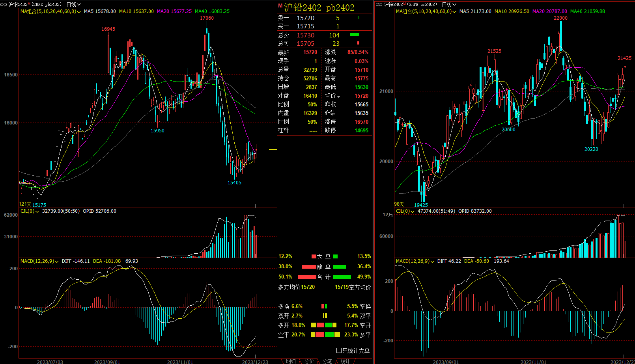Enable 只统计大单 checkbox
635x364 pixels.
point(339,350)
